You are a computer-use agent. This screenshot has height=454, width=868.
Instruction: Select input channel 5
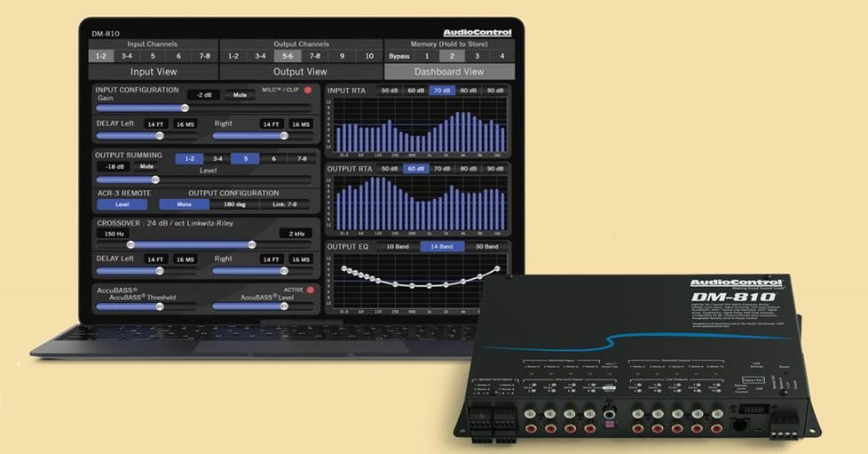(153, 56)
